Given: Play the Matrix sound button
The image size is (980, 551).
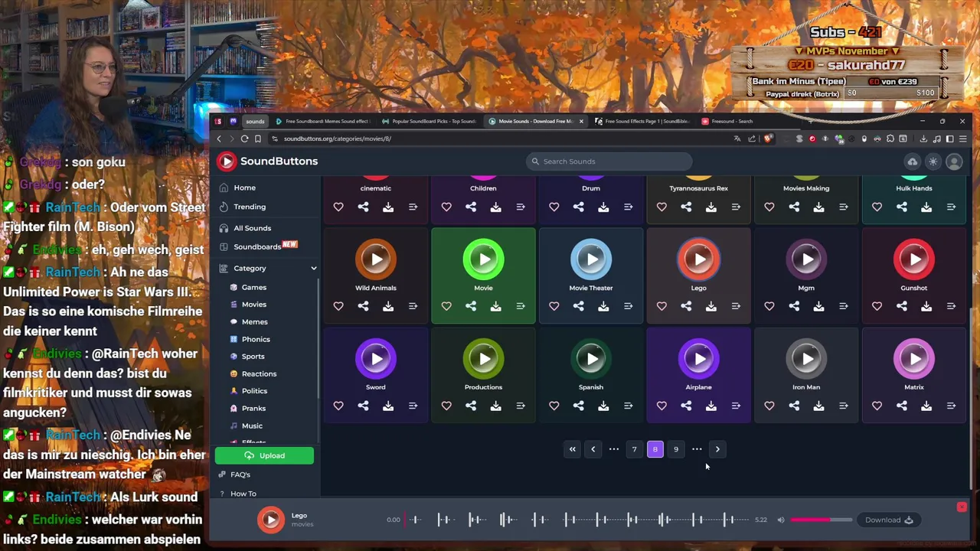Looking at the screenshot, I should coord(914,359).
